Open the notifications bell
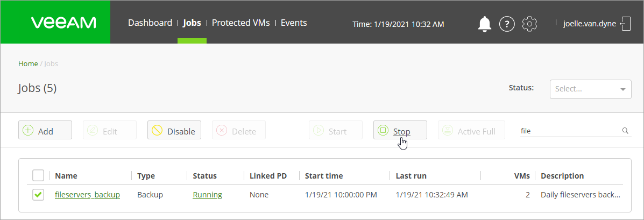 [x=485, y=24]
